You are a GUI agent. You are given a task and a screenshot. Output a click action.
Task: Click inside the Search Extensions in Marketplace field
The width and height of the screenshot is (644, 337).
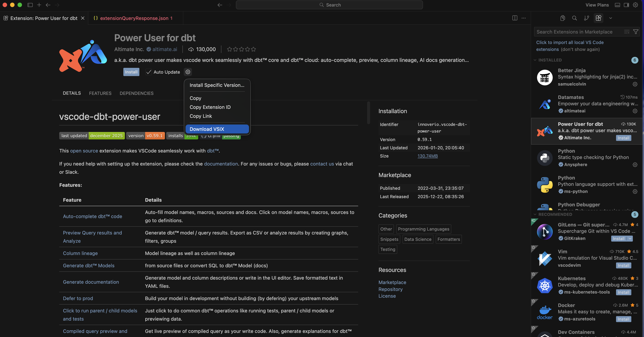click(x=575, y=32)
